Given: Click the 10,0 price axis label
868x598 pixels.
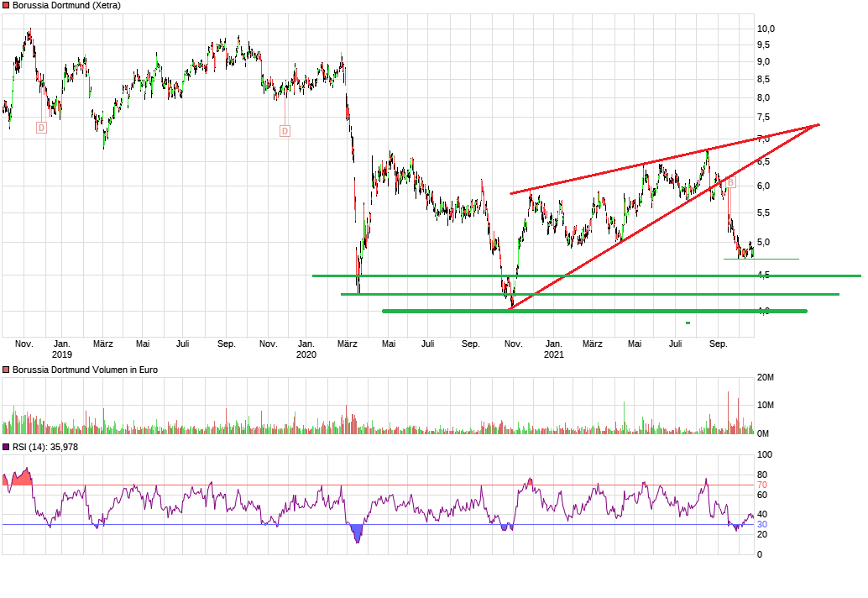Looking at the screenshot, I should [766, 29].
